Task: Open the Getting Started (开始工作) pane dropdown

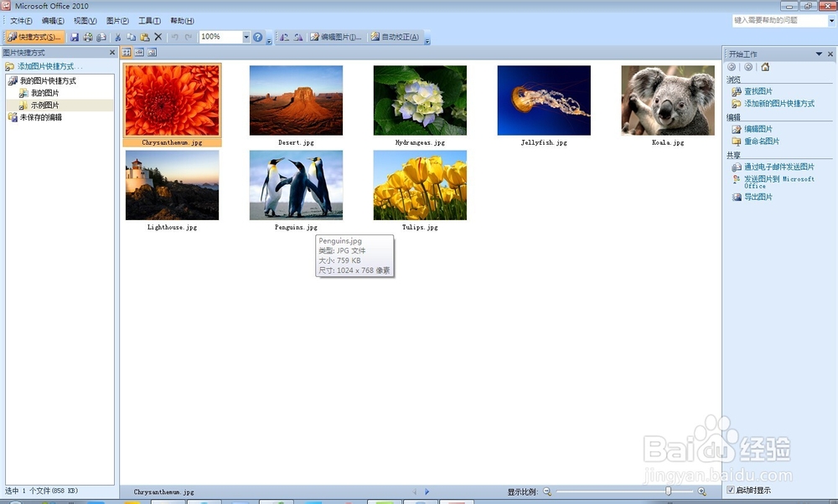Action: click(x=819, y=54)
